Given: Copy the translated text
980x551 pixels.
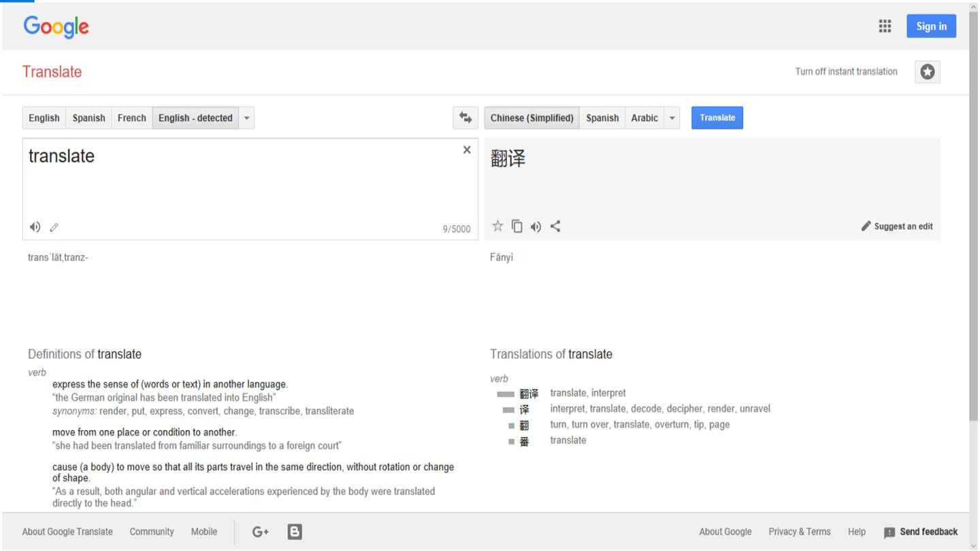Looking at the screenshot, I should click(x=517, y=227).
